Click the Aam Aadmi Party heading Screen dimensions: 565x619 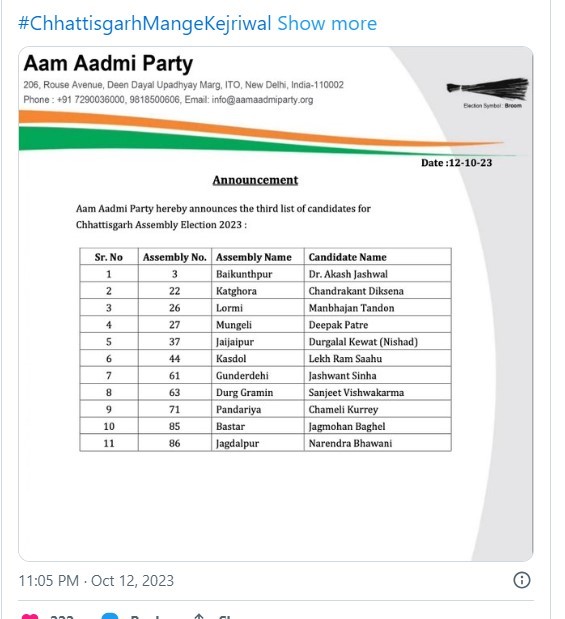(x=108, y=63)
